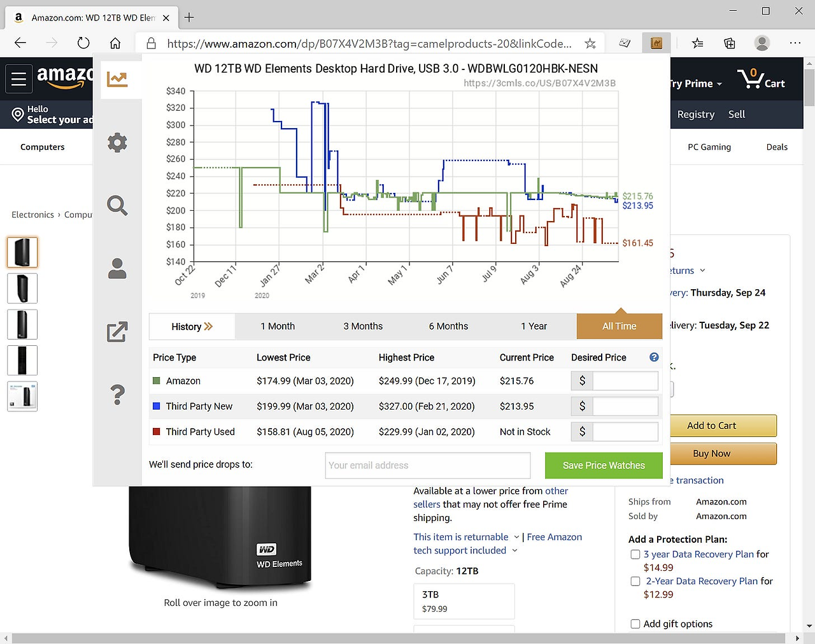This screenshot has width=815, height=644.
Task: Check the 2-Year Data Recovery Plan option
Action: coord(635,581)
